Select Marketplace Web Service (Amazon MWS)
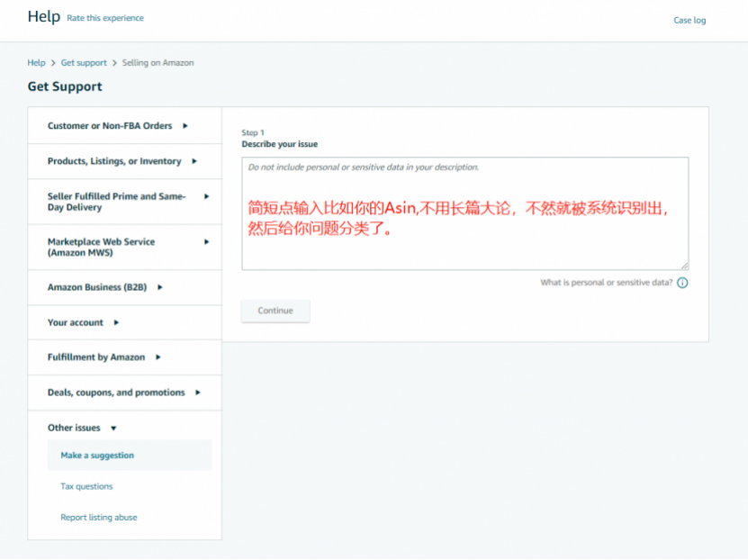Image resolution: width=748 pixels, height=560 pixels. (x=101, y=247)
